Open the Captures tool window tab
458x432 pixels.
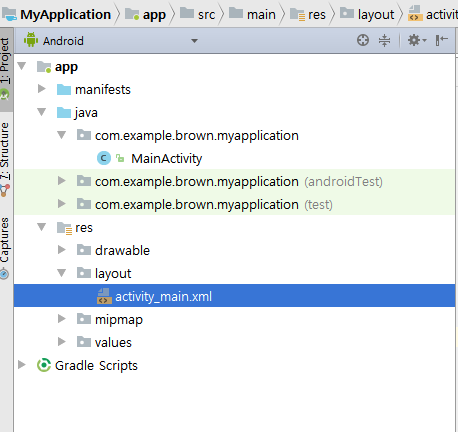click(6, 247)
